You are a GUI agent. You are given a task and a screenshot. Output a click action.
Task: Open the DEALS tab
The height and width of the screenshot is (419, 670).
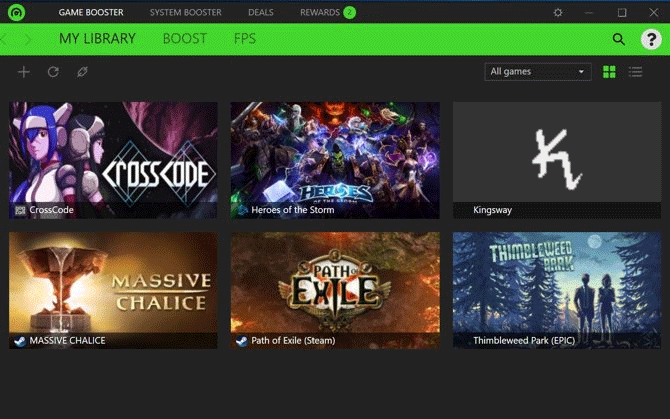coord(261,12)
